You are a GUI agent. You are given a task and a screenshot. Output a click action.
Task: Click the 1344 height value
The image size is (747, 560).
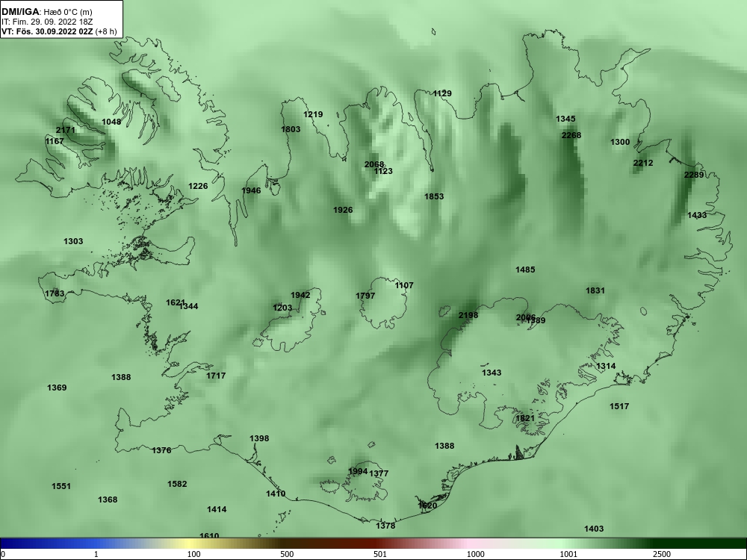tap(189, 306)
